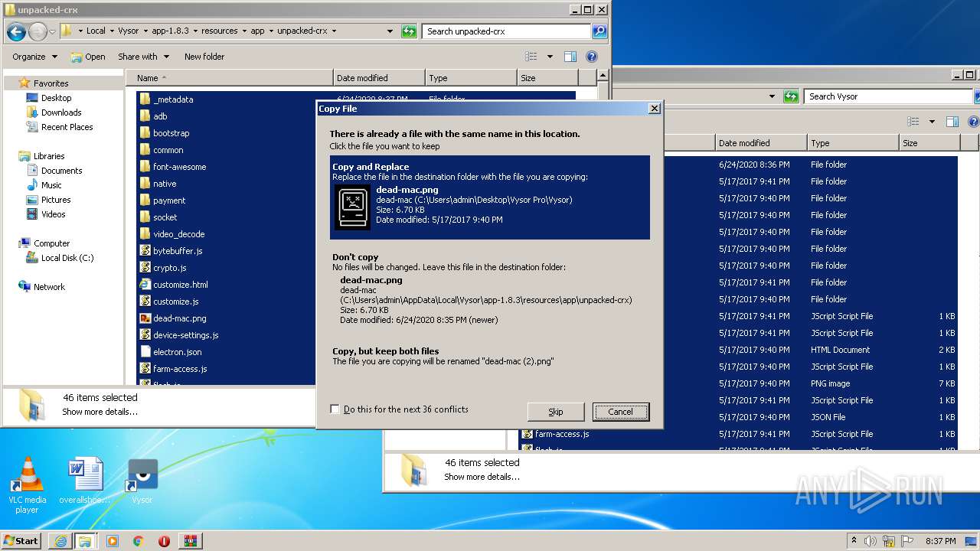Select the font-awesome folder
980x551 pixels.
pos(179,167)
